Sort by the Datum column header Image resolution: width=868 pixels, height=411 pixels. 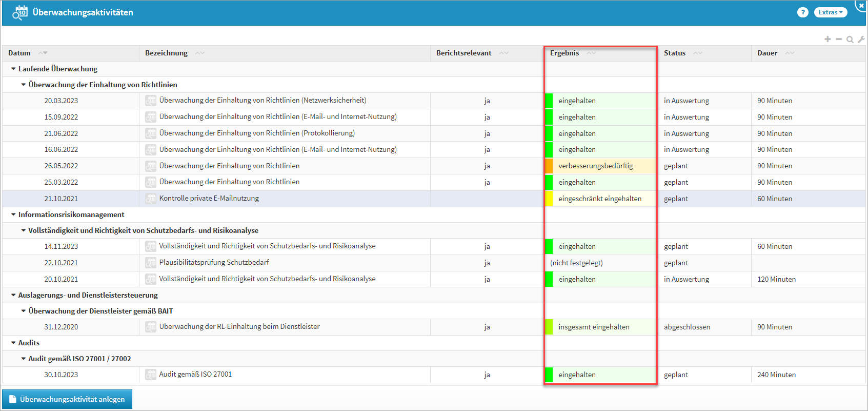19,53
